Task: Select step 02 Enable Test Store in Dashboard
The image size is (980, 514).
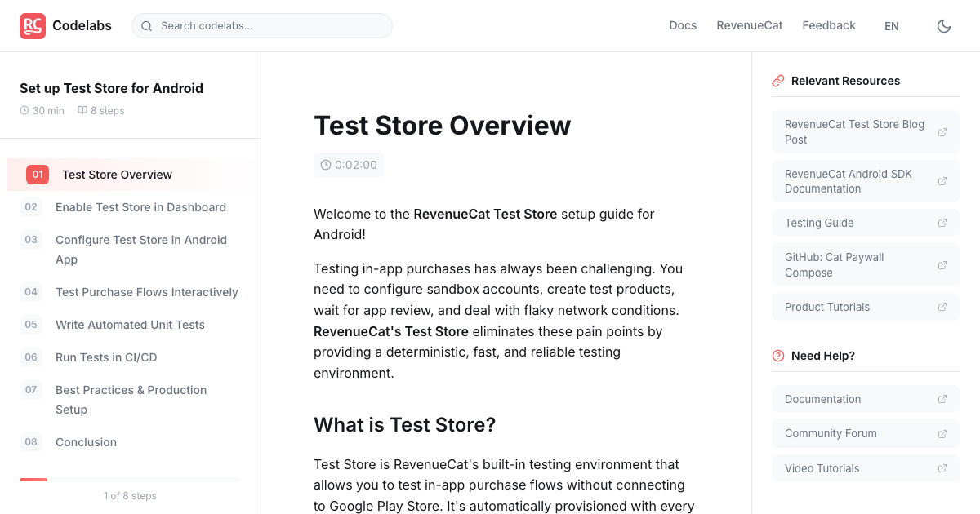Action: tap(131, 207)
